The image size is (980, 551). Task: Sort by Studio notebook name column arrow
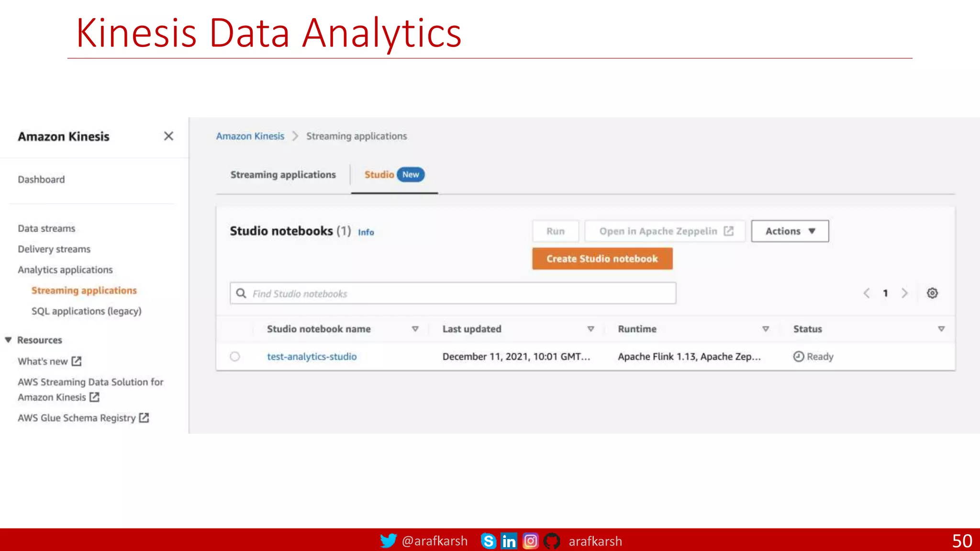[x=415, y=329]
